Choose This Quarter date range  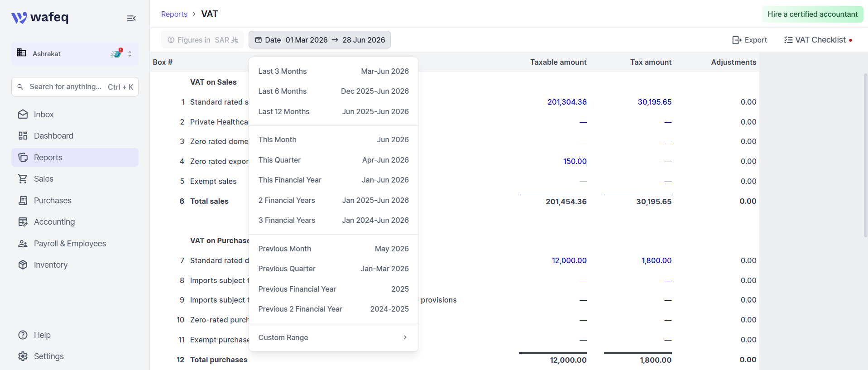[x=334, y=160]
